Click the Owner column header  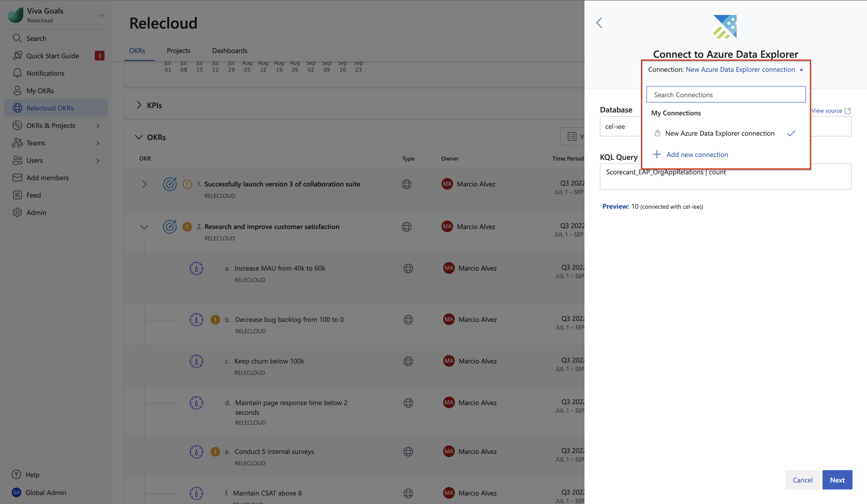pyautogui.click(x=450, y=158)
